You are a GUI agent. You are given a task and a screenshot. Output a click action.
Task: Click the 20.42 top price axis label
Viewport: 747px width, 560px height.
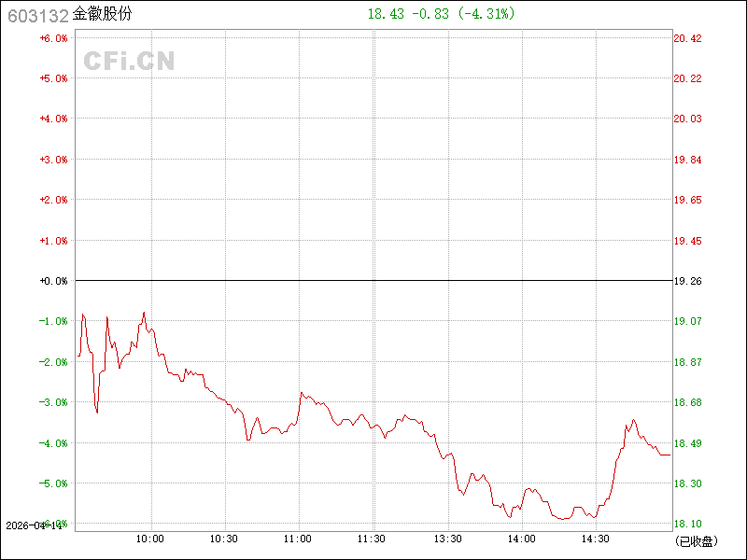[688, 38]
